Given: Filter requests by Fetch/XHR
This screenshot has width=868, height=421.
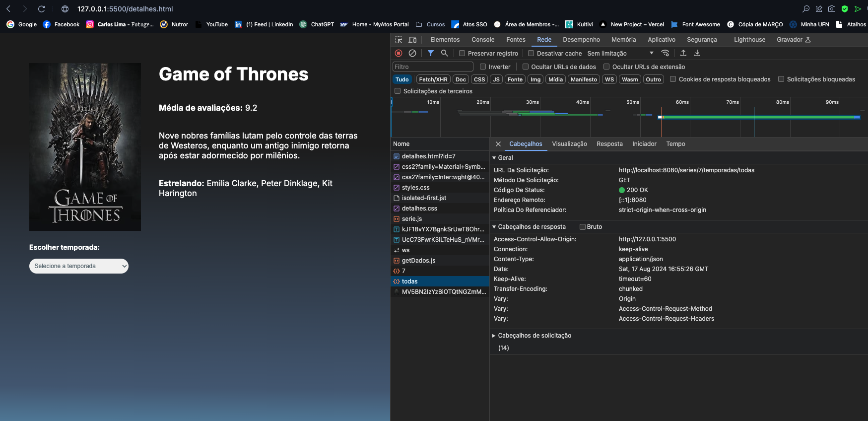Looking at the screenshot, I should [433, 79].
